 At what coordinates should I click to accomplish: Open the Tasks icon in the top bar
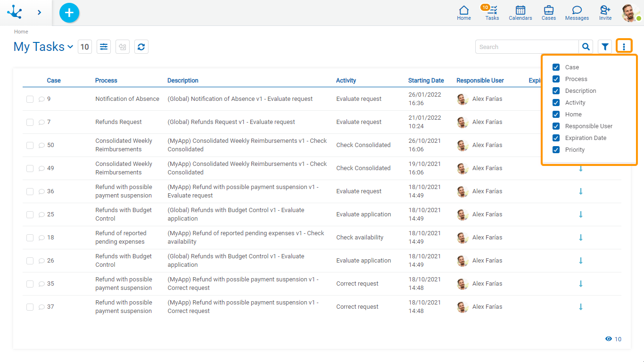pyautogui.click(x=492, y=13)
